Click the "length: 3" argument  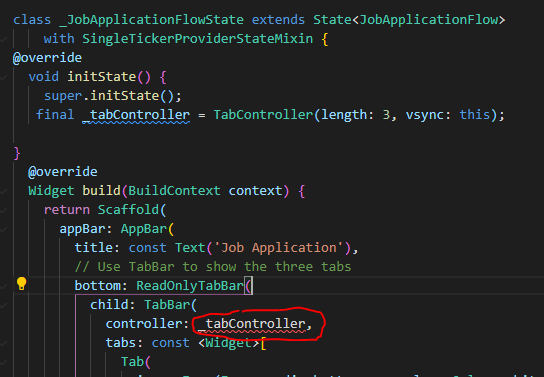click(x=356, y=115)
